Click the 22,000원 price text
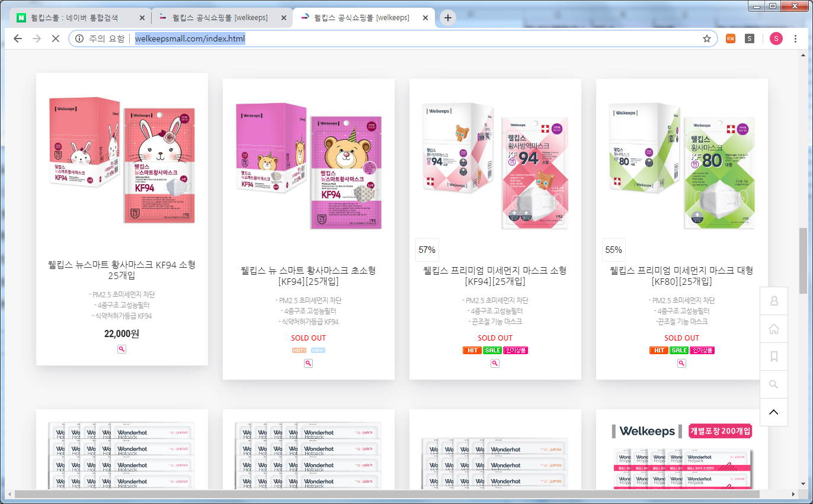 (121, 333)
